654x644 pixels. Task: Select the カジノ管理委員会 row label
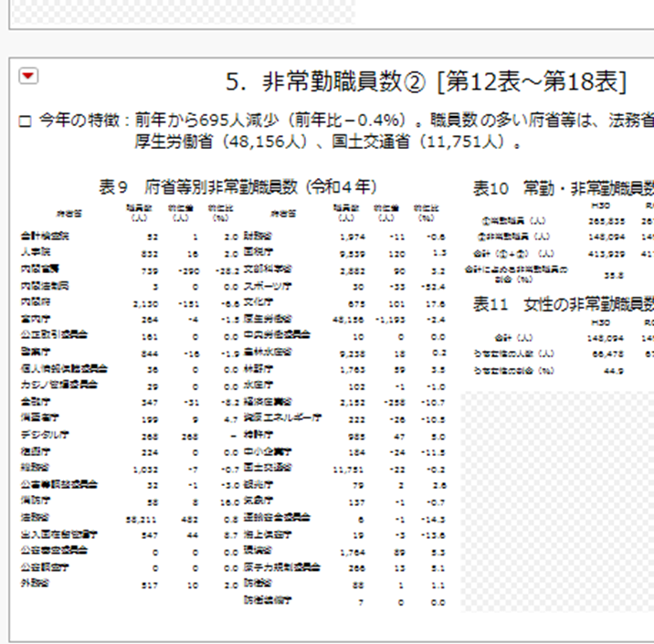pyautogui.click(x=59, y=385)
